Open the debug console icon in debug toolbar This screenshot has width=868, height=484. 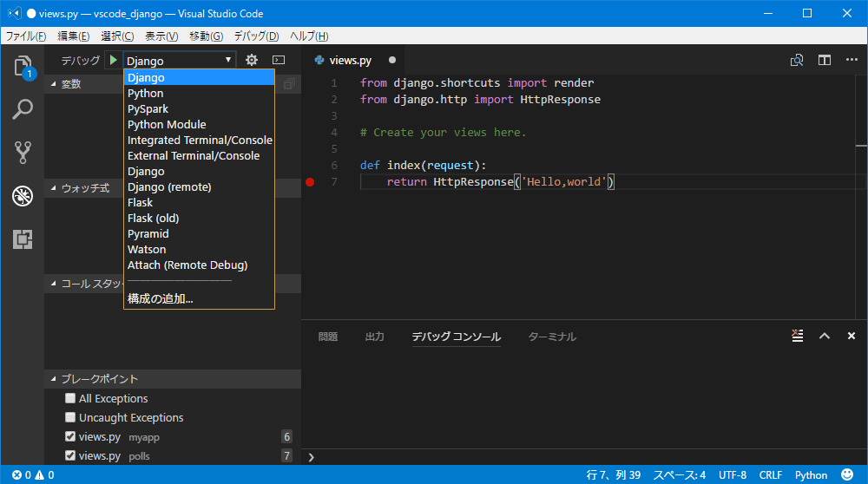(279, 60)
